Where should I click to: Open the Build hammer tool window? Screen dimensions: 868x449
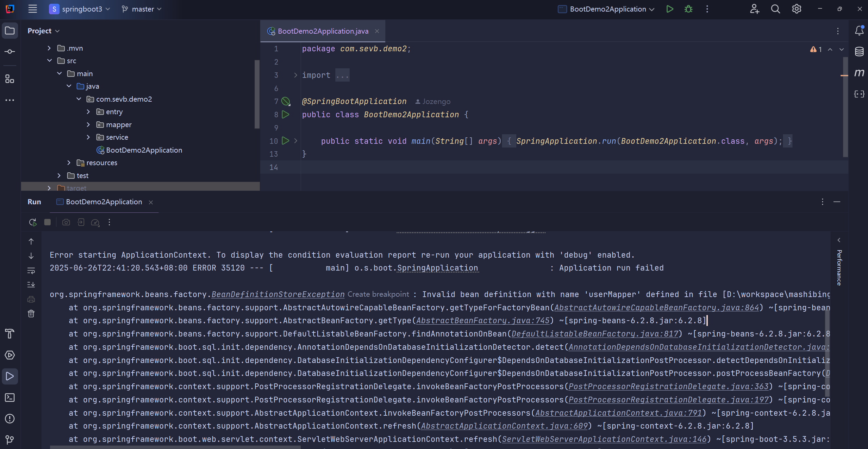point(10,334)
